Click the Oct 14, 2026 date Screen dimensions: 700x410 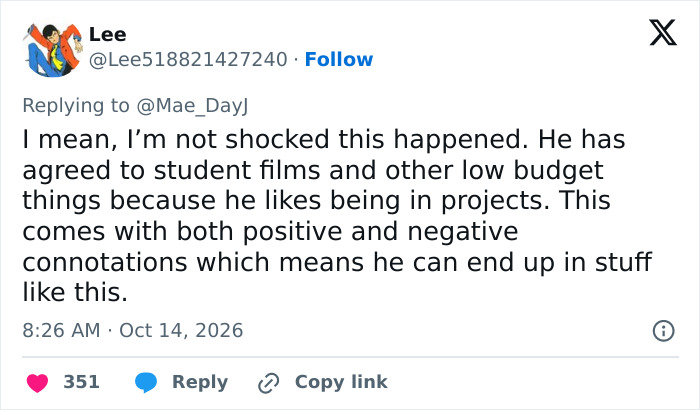click(x=181, y=331)
